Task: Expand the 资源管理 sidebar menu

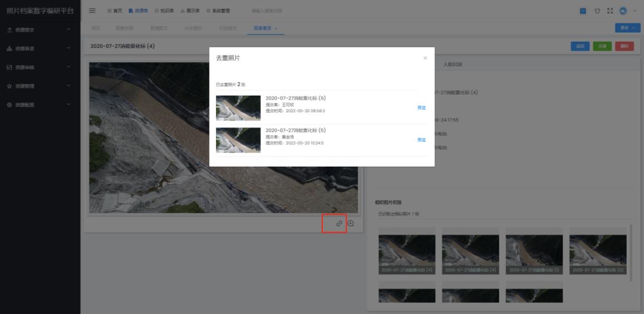Action: (40, 86)
